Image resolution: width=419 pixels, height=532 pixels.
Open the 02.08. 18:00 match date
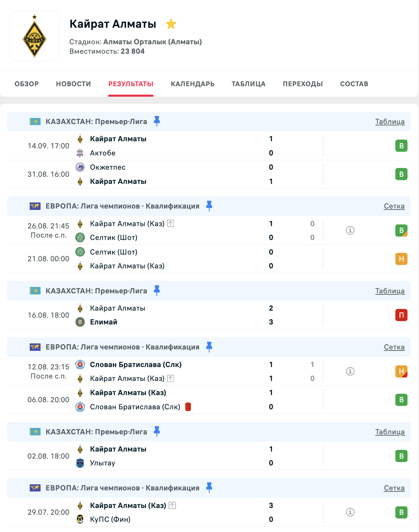tap(48, 456)
